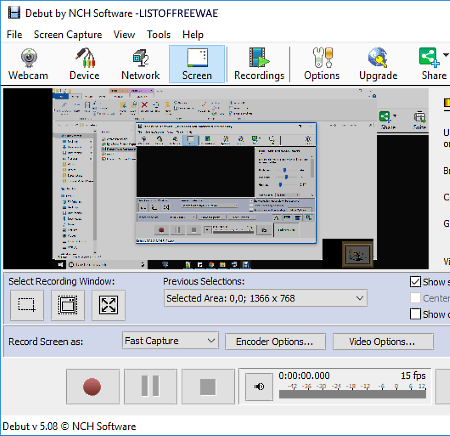
Task: Uncheck the checked Show checkbox
Action: click(415, 282)
